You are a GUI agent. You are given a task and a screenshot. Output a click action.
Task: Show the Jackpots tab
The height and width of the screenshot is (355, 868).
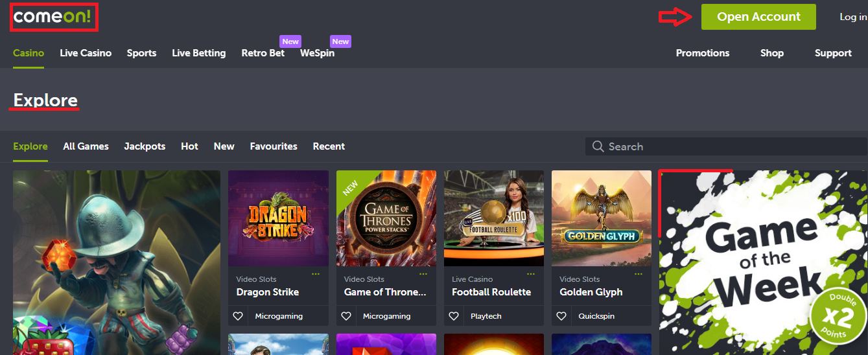click(145, 146)
